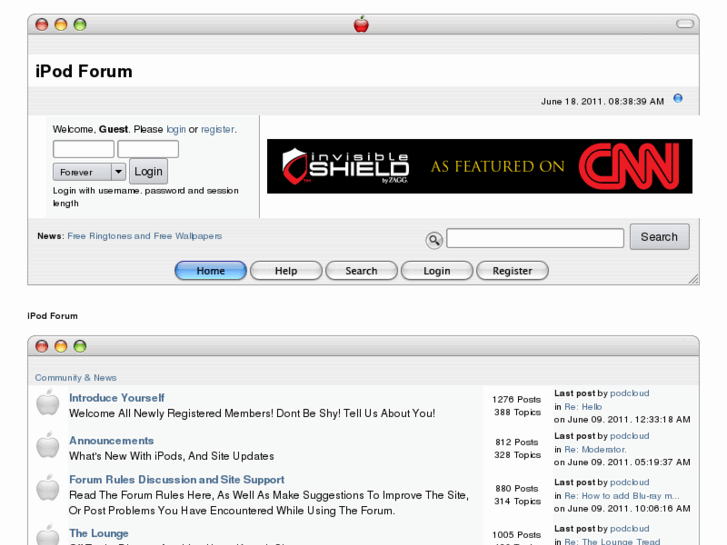This screenshot has height=545, width=727.
Task: Focus the password input field
Action: click(148, 149)
